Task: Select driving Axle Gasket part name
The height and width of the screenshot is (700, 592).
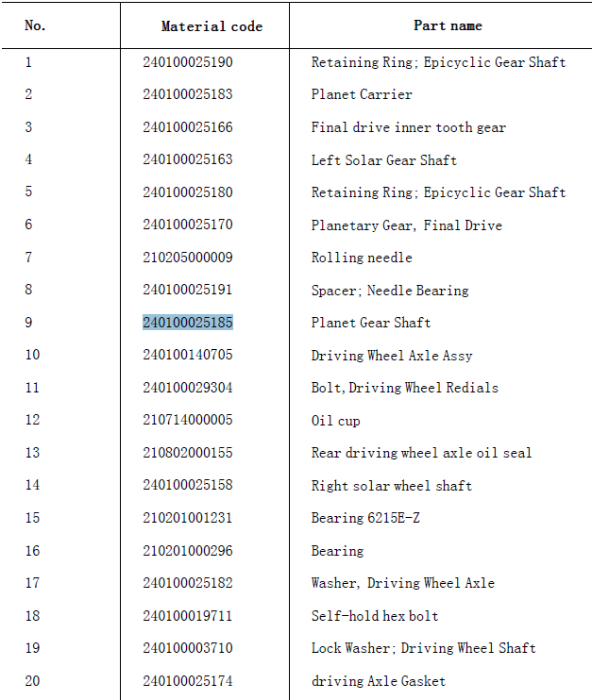Action: (379, 681)
